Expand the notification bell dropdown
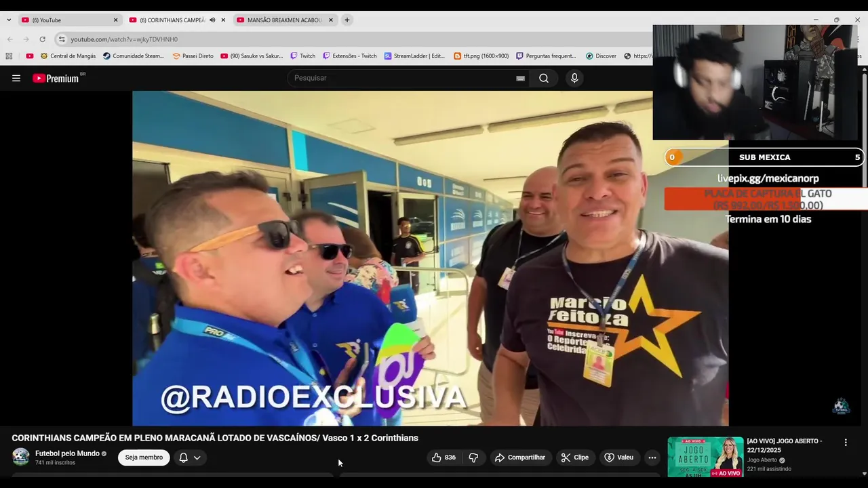Screen dimensions: 868x488 click(190, 457)
